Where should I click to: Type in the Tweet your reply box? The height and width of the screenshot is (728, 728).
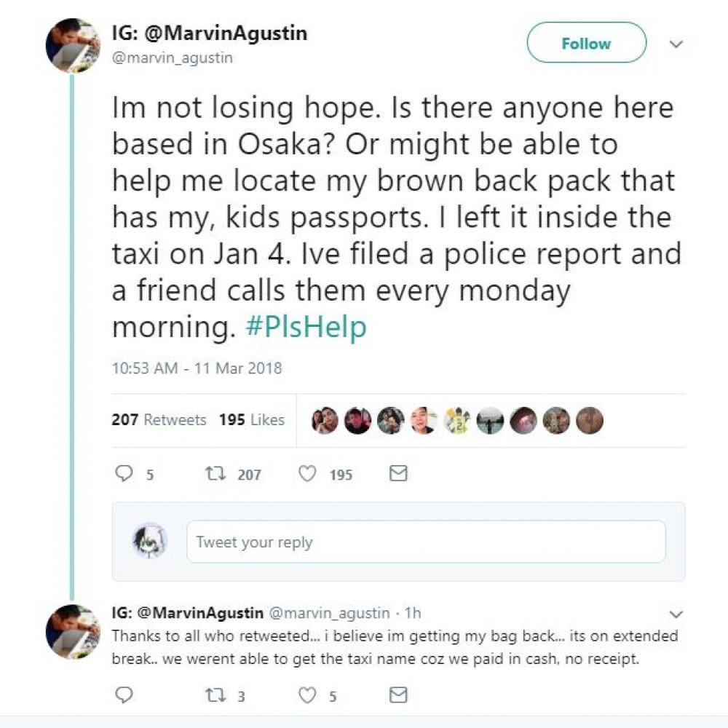426,542
